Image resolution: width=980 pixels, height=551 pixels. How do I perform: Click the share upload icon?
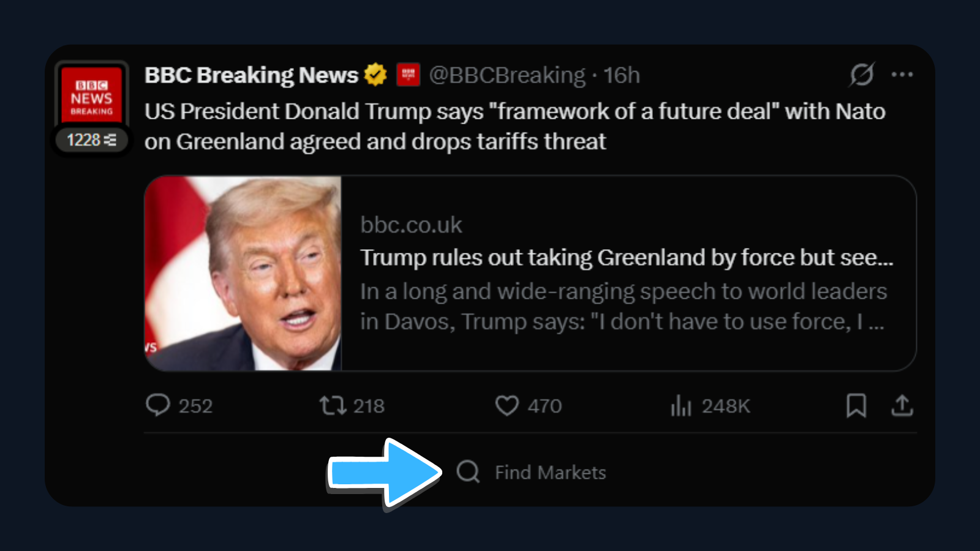(902, 406)
